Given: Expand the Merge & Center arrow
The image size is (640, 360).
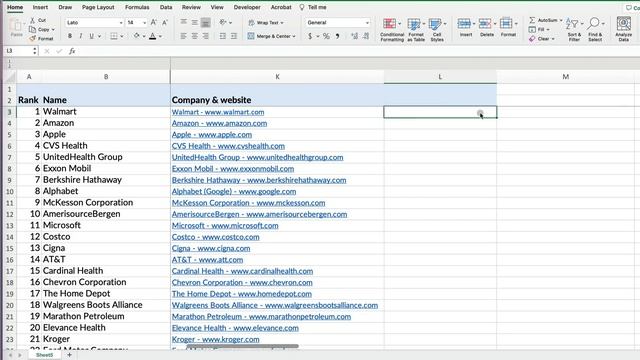Looking at the screenshot, I should tap(293, 36).
